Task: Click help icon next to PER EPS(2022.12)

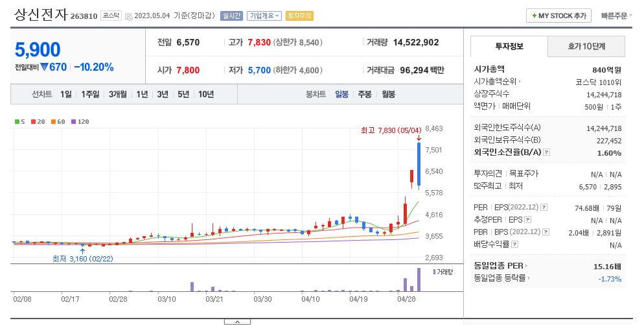Action: coord(544,208)
